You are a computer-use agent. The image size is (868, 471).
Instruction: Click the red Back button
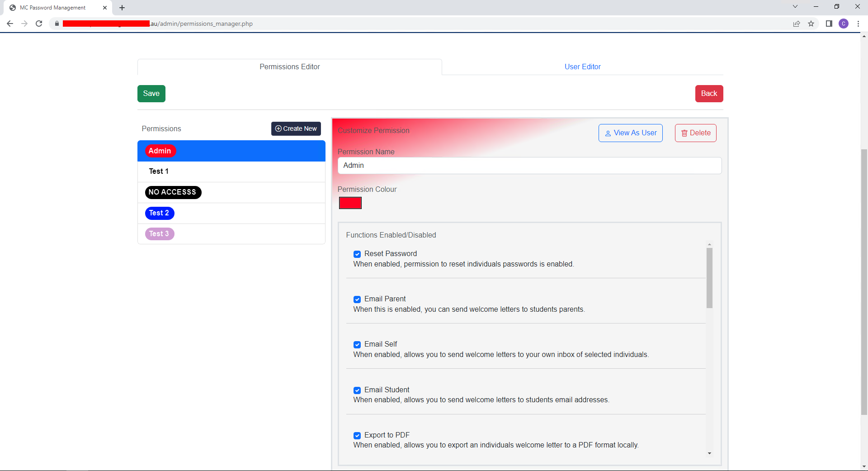[709, 93]
